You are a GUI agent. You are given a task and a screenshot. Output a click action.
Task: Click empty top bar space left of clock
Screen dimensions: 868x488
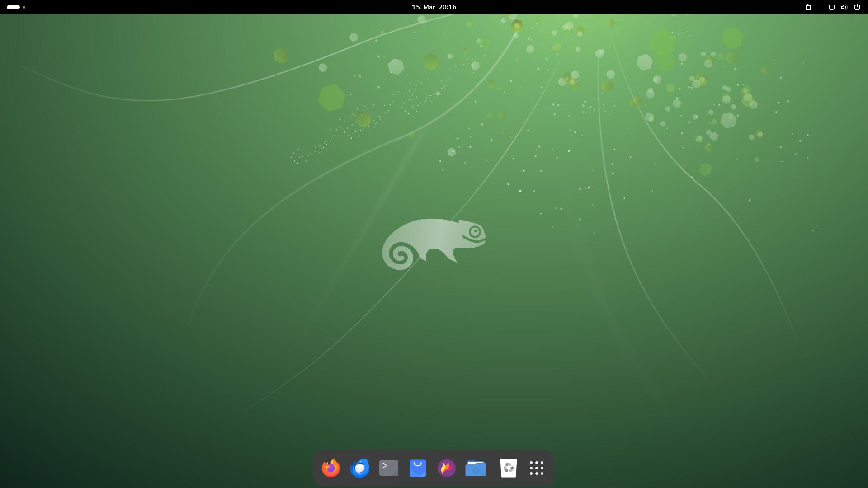226,7
